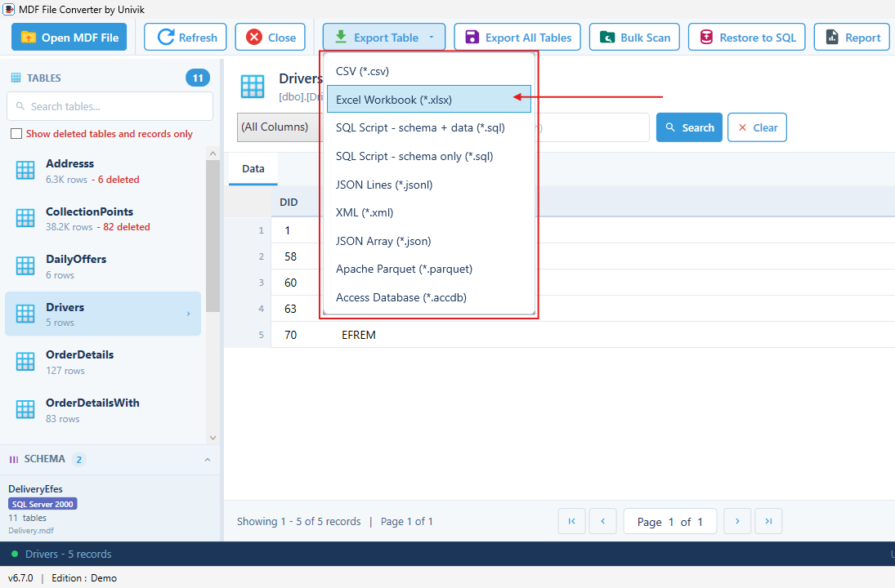Select the DID cell with value 58
The image size is (895, 588).
[x=290, y=256]
